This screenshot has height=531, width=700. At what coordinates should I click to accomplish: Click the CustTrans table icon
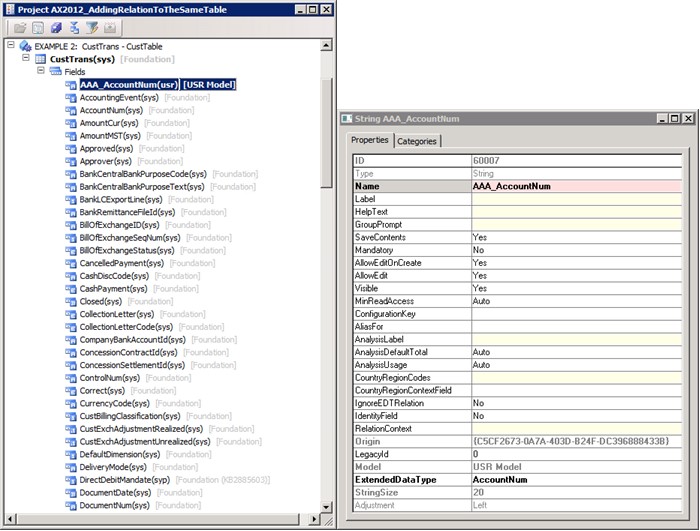point(40,60)
